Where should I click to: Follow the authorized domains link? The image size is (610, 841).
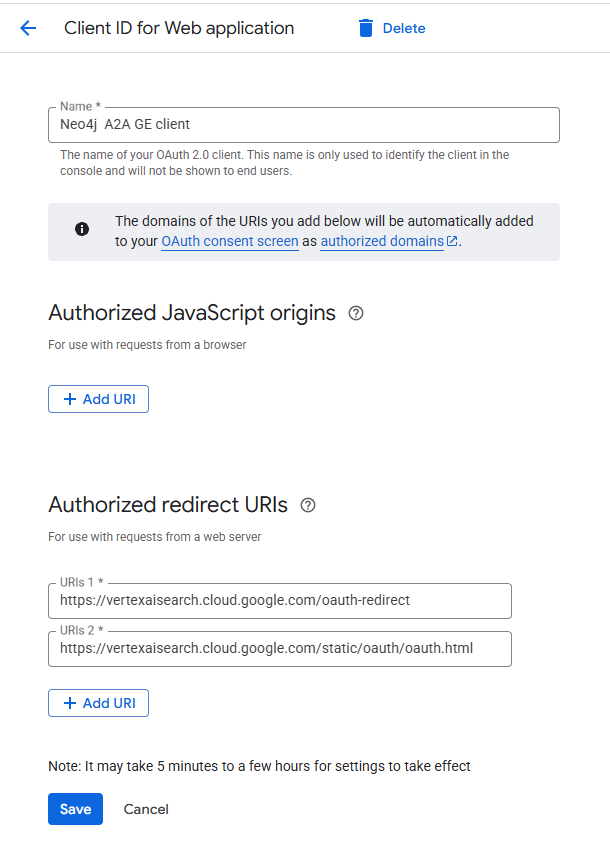point(381,241)
